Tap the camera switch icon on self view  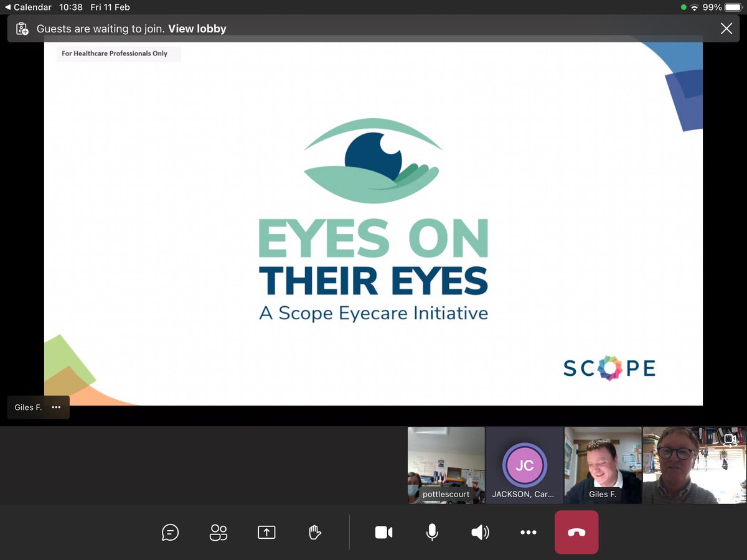click(x=731, y=440)
